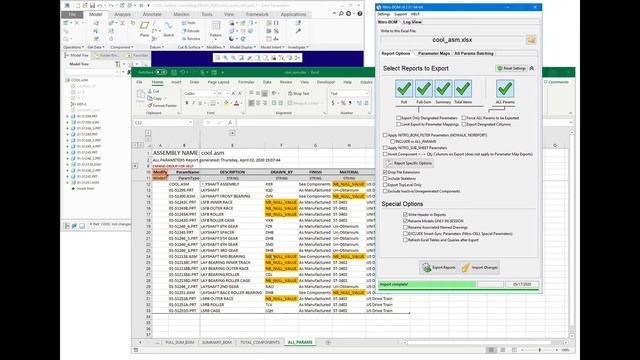Toggle Bold formatting in Excel

click(187, 103)
